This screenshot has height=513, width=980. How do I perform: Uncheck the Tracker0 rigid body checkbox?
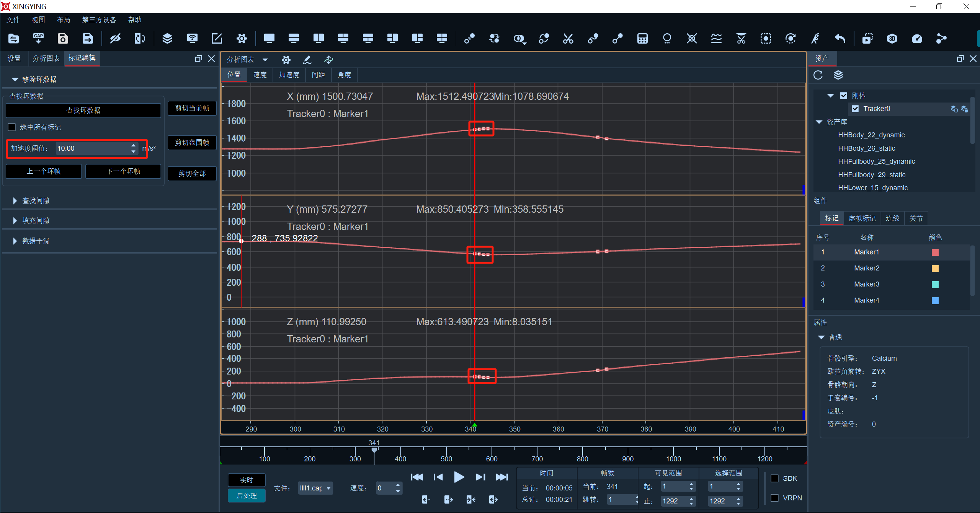[x=855, y=109]
